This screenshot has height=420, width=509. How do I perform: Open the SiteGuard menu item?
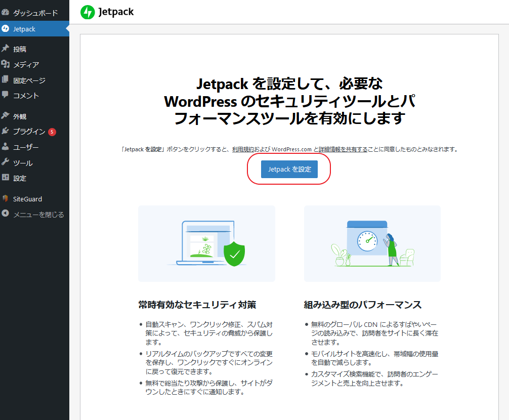pyautogui.click(x=27, y=199)
